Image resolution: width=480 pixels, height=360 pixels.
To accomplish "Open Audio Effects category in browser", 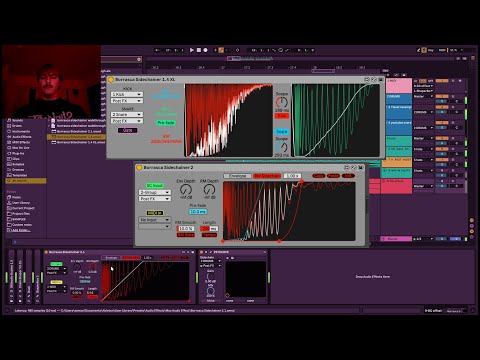I will (x=19, y=137).
